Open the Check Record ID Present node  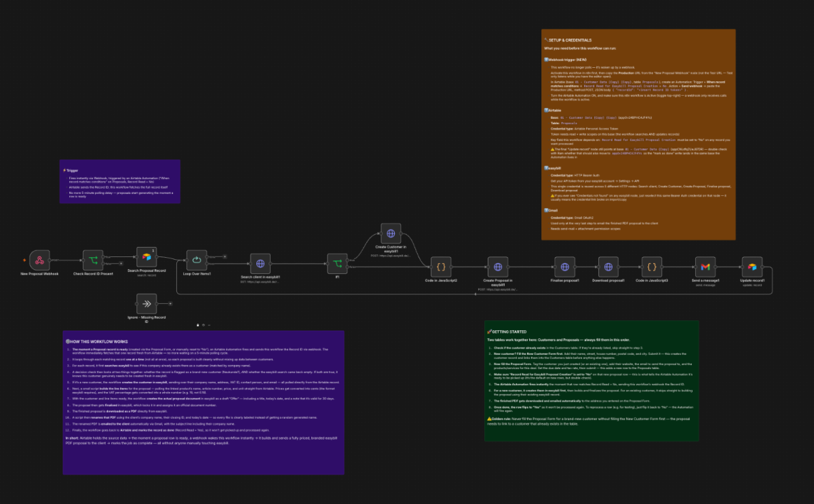pyautogui.click(x=92, y=260)
